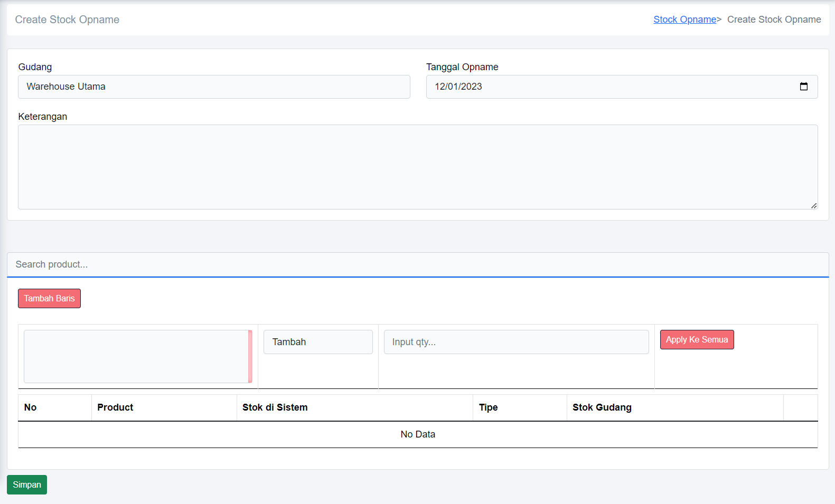The image size is (835, 504).
Task: Select the Product column header
Action: (115, 407)
